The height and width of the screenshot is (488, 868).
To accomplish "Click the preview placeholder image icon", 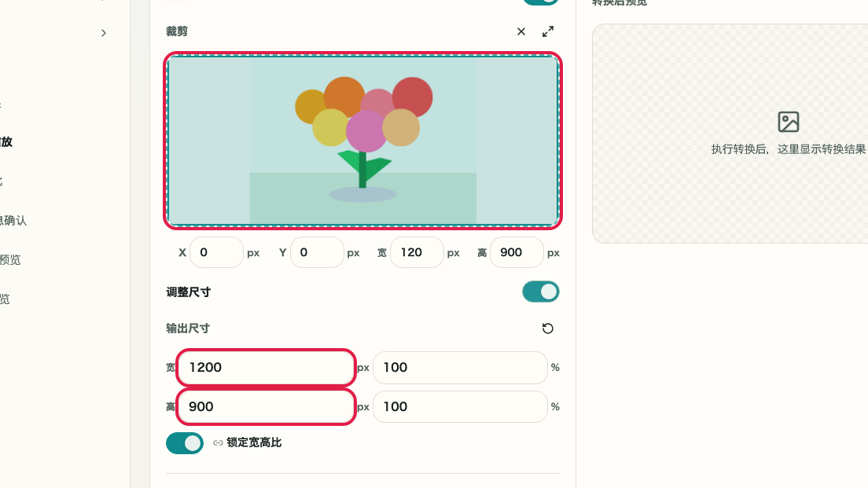I will click(x=789, y=122).
